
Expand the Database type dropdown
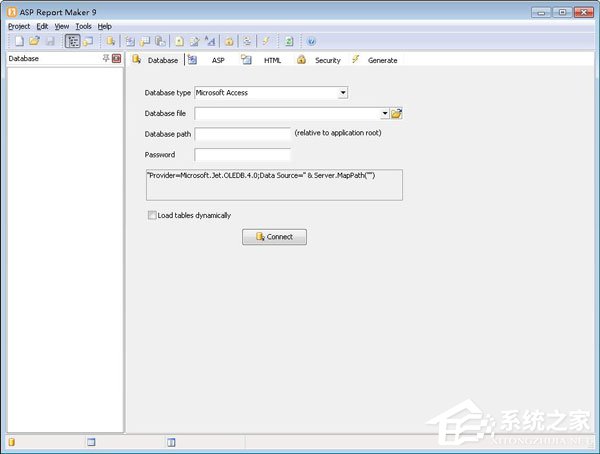click(343, 93)
